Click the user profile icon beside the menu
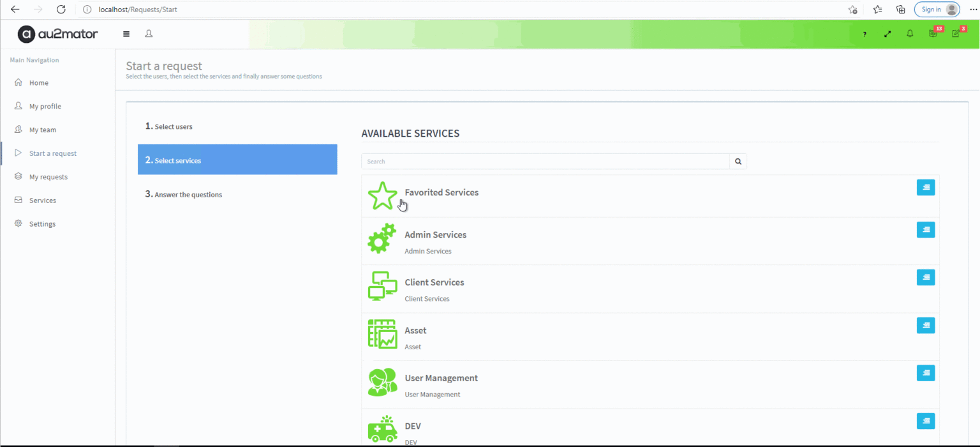 tap(149, 33)
